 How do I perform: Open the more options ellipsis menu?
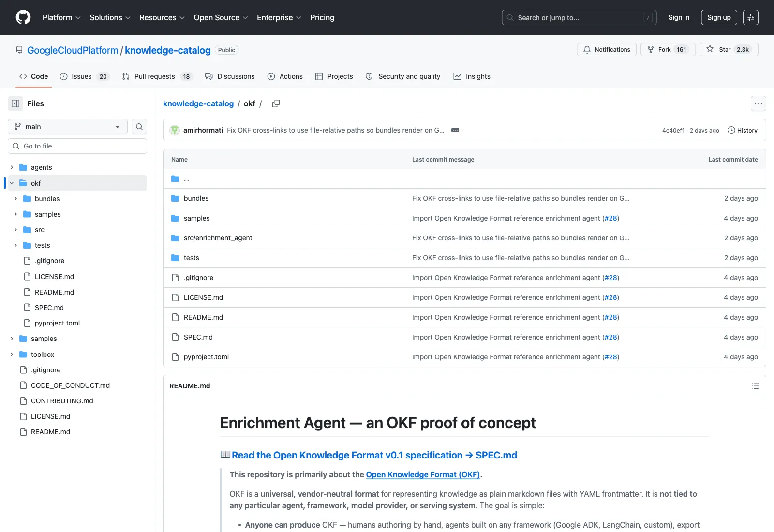(x=758, y=103)
